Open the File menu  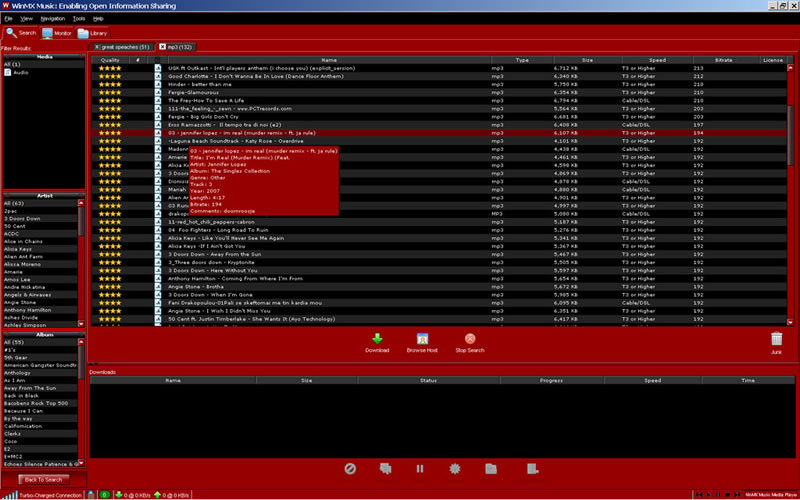pyautogui.click(x=9, y=19)
